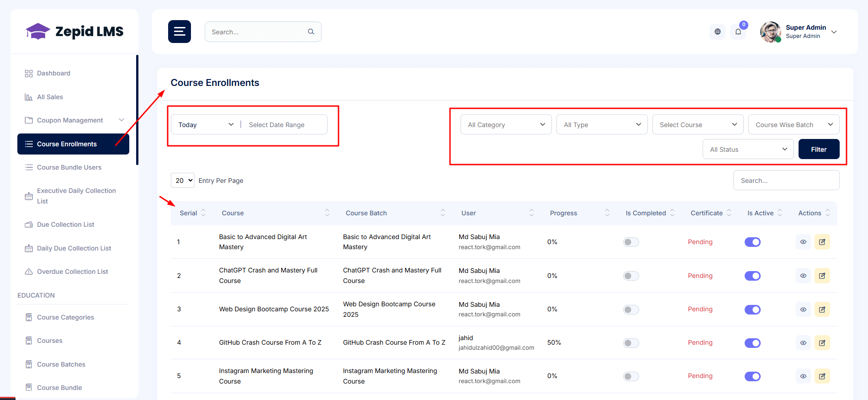
Task: Toggle Is Completed for Web Design Bootcamp row
Action: coord(631,309)
